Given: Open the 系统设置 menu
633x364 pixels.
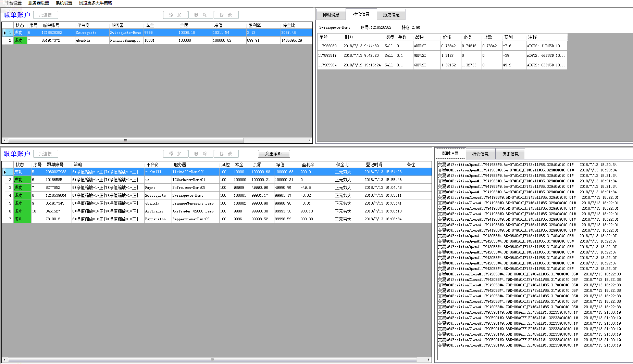Looking at the screenshot, I should tap(64, 3).
